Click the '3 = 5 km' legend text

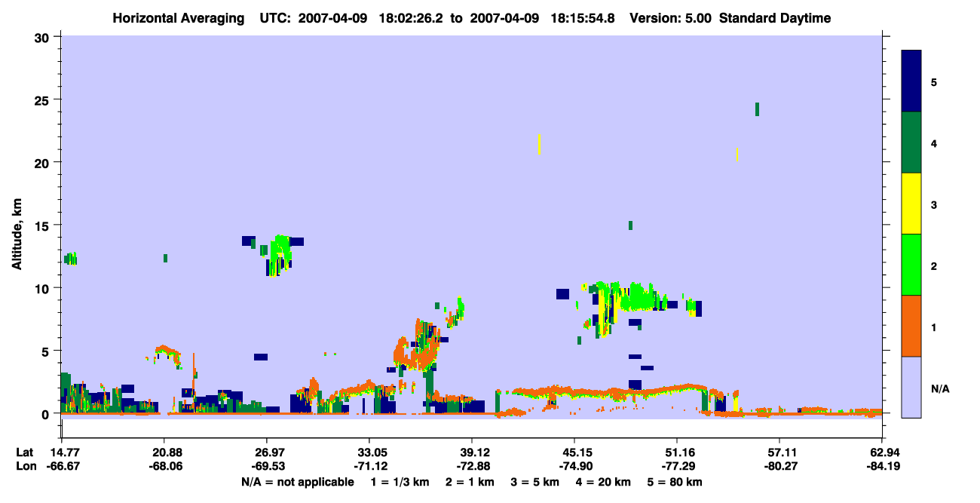(x=535, y=482)
